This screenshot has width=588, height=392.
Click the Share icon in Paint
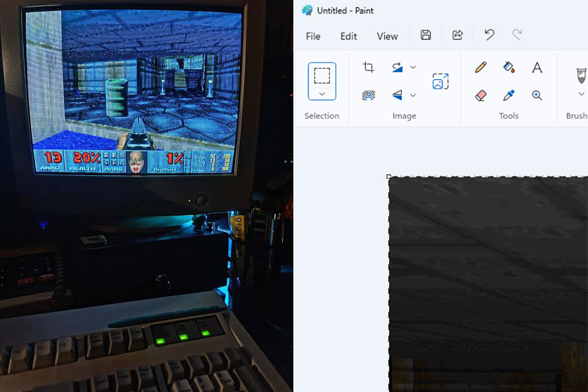458,36
